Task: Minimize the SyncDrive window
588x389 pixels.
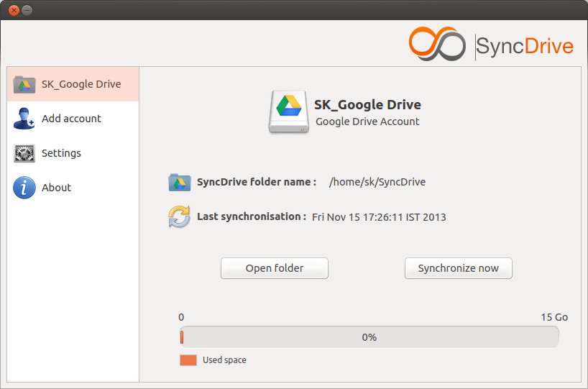Action: (27, 11)
